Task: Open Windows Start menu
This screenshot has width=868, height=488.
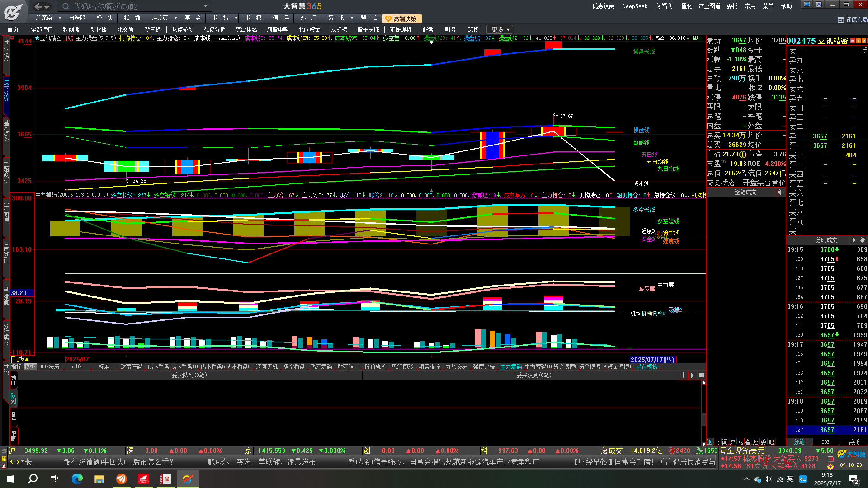Action: (11, 479)
